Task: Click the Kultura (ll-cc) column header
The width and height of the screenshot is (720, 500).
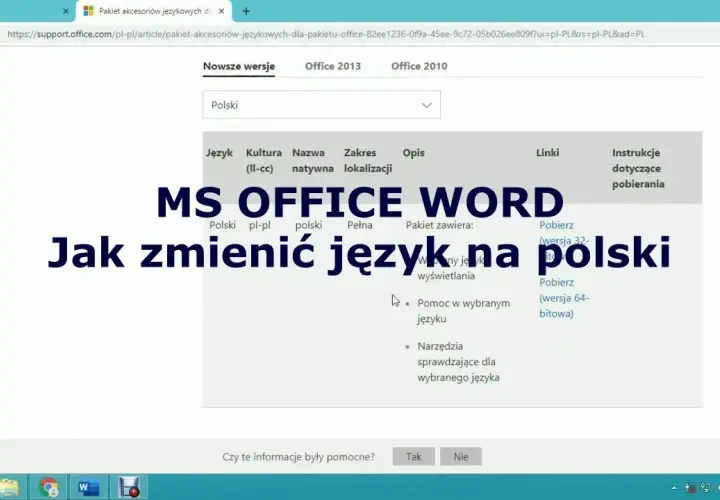Action: (x=264, y=160)
